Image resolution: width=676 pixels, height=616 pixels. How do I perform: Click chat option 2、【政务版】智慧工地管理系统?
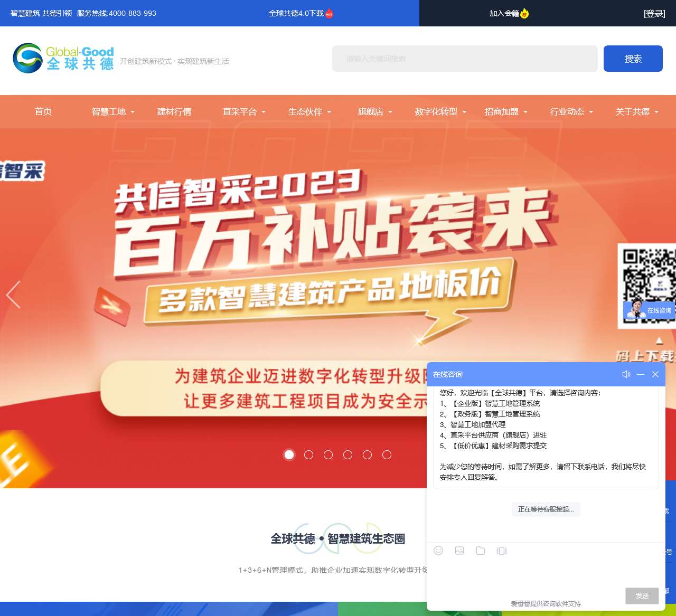click(x=490, y=414)
